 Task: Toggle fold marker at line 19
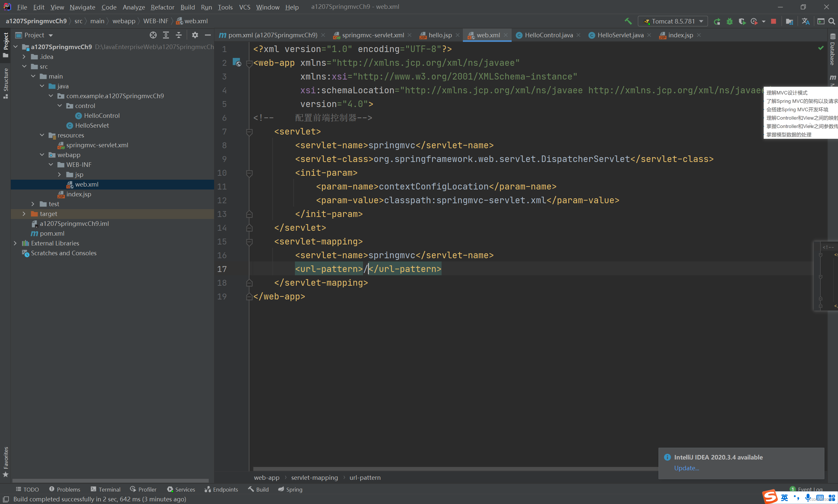(249, 297)
